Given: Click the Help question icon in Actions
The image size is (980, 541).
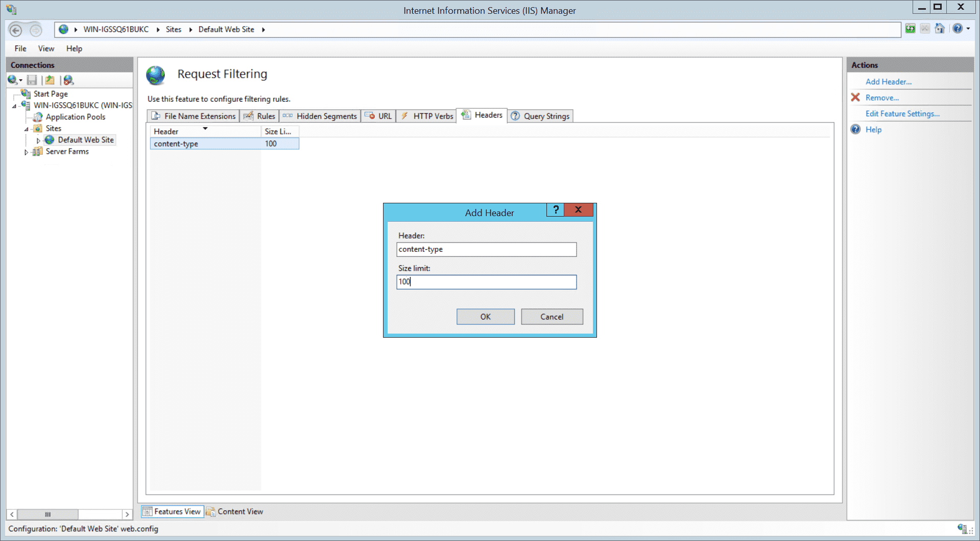Looking at the screenshot, I should [x=855, y=129].
